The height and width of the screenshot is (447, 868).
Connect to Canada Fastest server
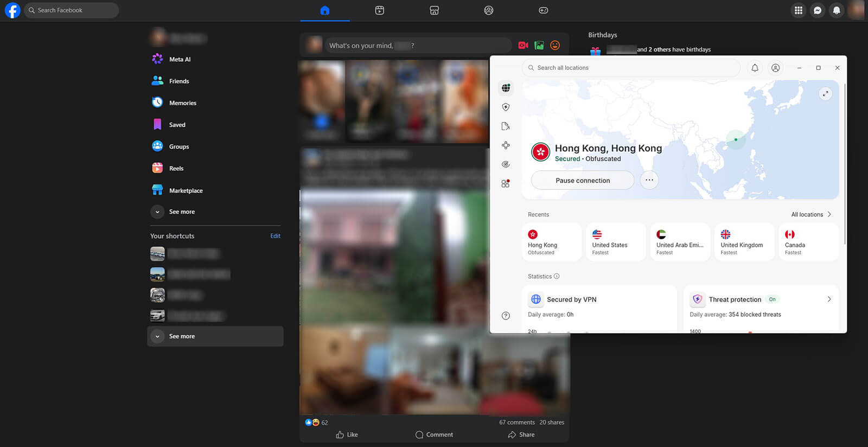809,242
